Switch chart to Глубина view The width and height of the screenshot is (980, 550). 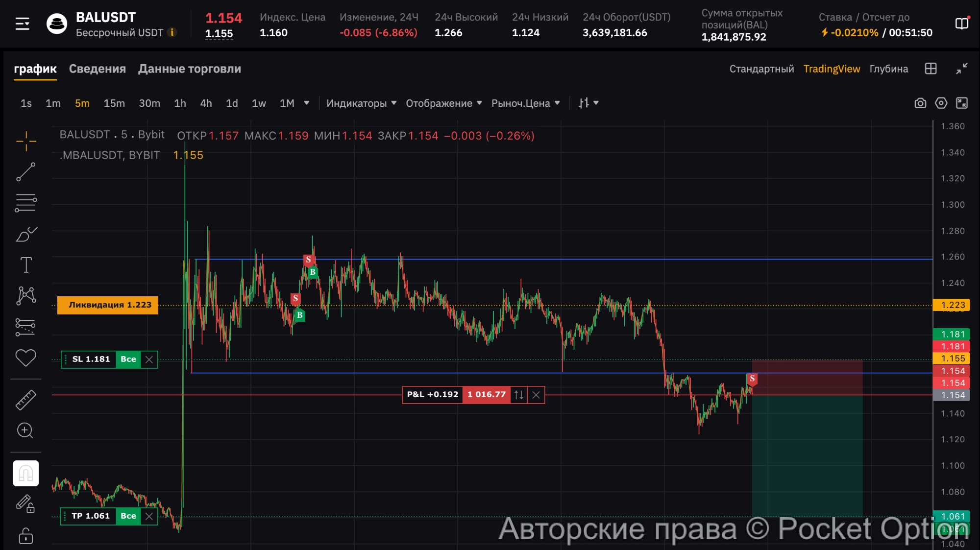tap(888, 69)
